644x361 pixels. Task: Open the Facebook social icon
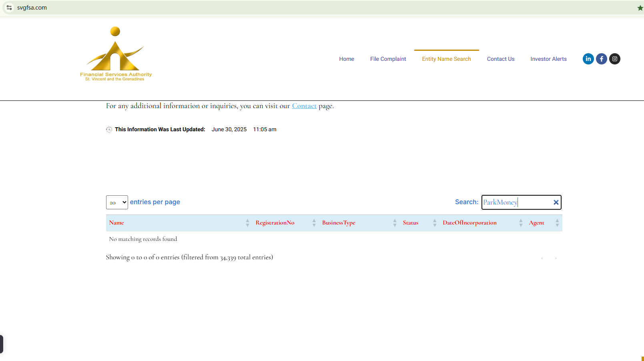tap(601, 59)
